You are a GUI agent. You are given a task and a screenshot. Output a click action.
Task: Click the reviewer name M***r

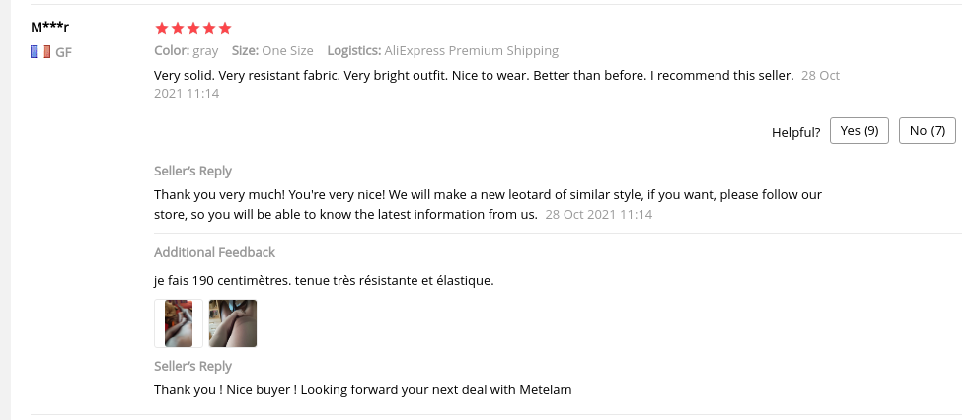click(50, 27)
